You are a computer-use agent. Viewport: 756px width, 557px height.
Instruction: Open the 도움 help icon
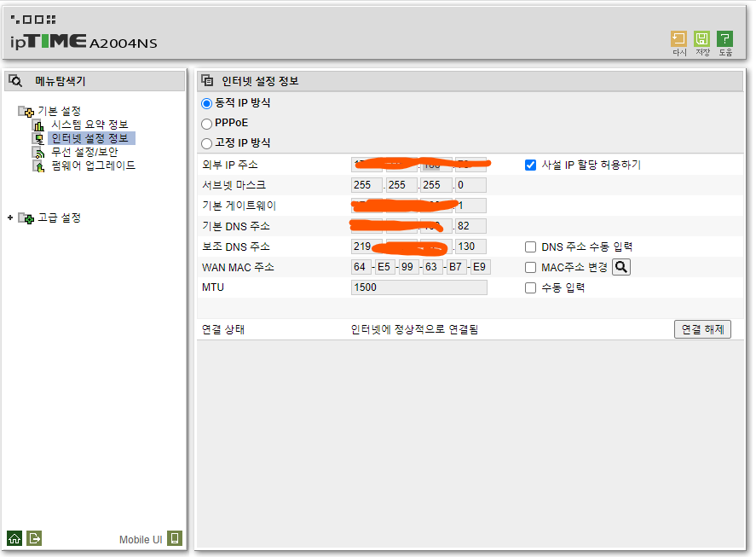724,38
